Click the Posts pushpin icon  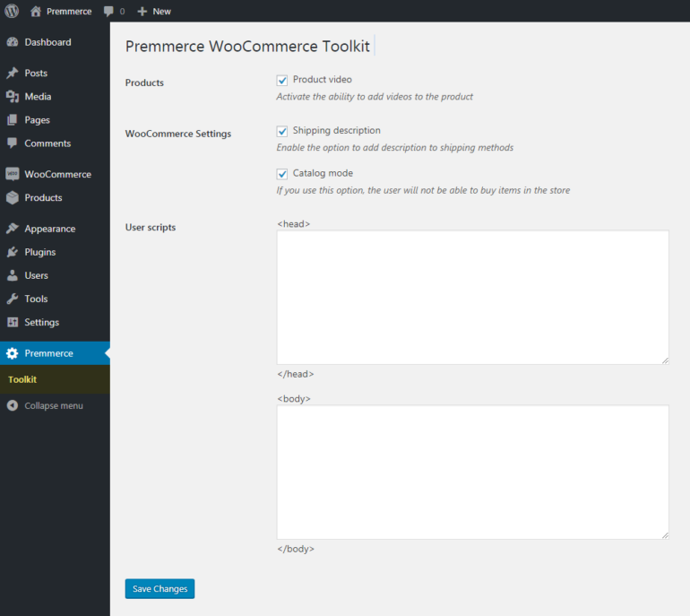click(13, 73)
